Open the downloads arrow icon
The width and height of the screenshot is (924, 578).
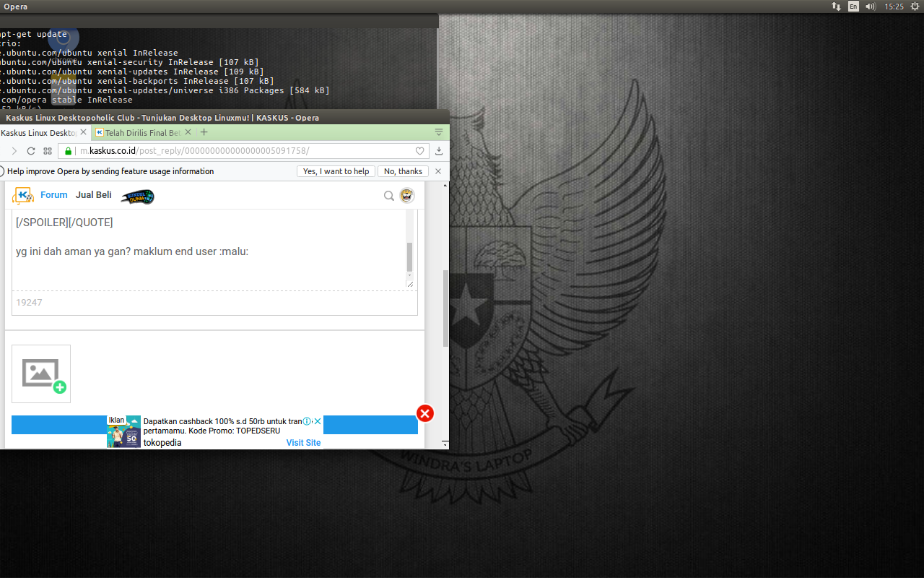click(x=439, y=151)
